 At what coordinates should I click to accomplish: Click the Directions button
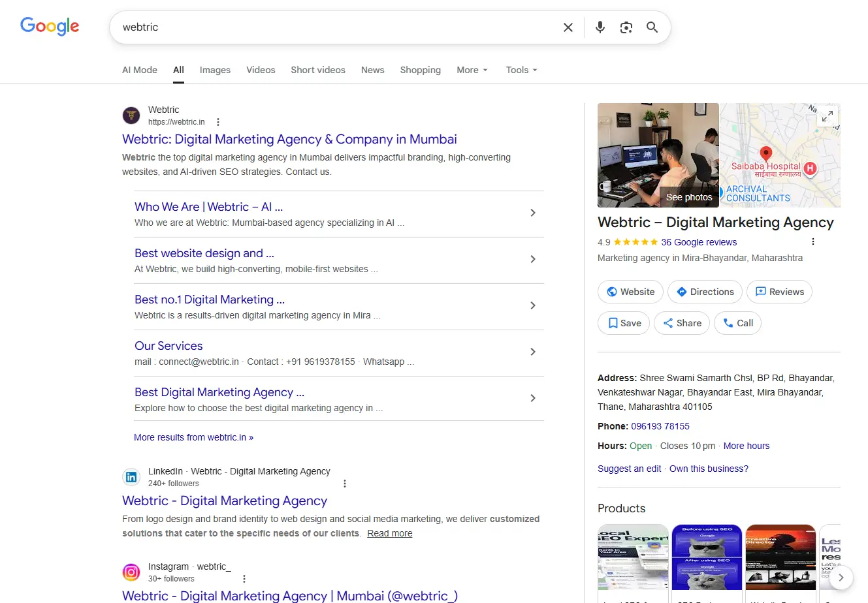coord(705,292)
